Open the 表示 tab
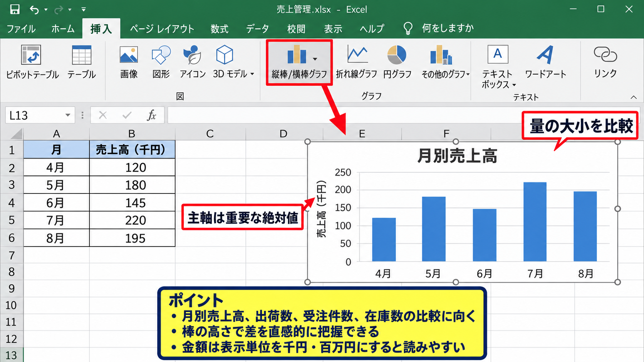The image size is (644, 362). pyautogui.click(x=333, y=29)
